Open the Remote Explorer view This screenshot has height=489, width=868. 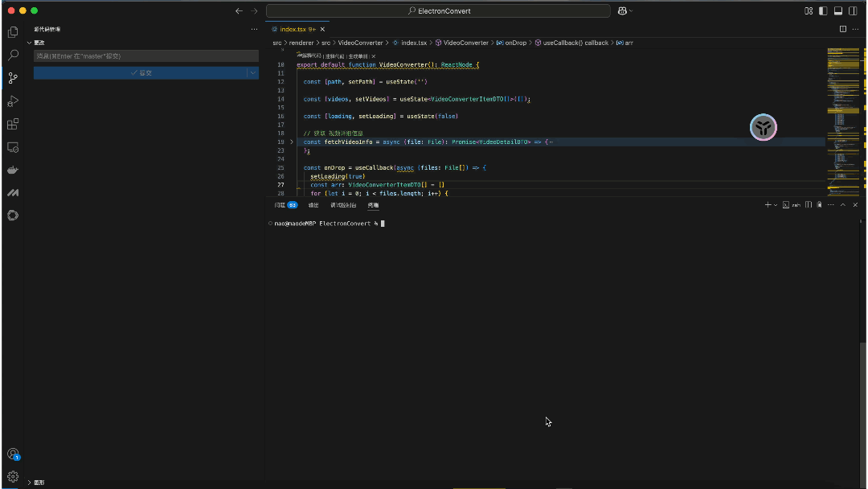pyautogui.click(x=13, y=147)
